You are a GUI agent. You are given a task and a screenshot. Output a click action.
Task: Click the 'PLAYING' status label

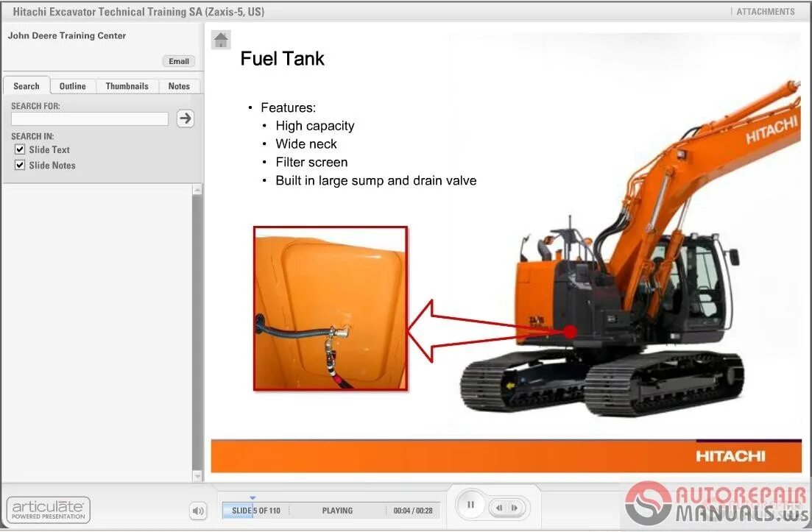[337, 511]
